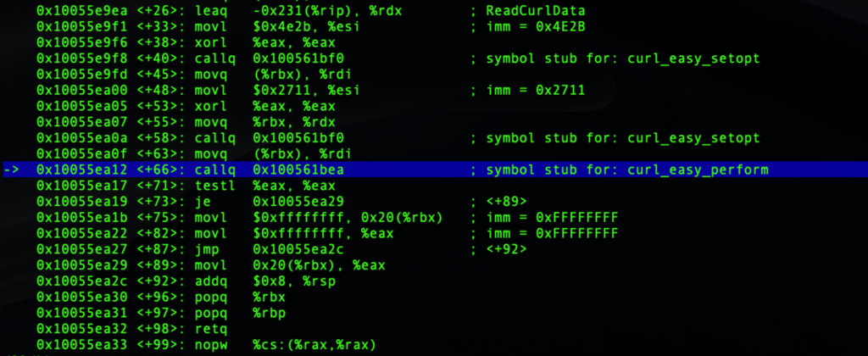
Task: Click the current-instruction arrow indicator
Action: coord(12,170)
